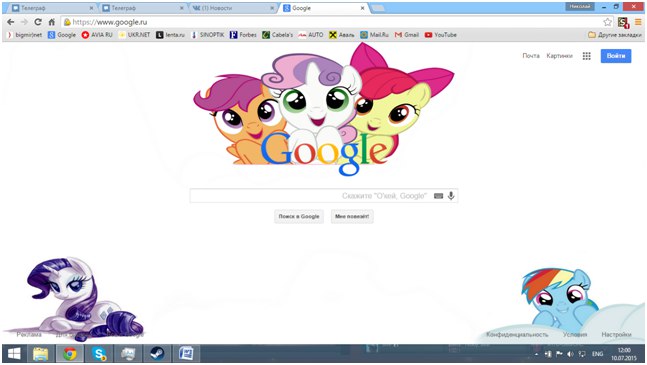Image resolution: width=647 pixels, height=365 pixels.
Task: Click the blue Войти sign-in button
Action: coord(616,56)
